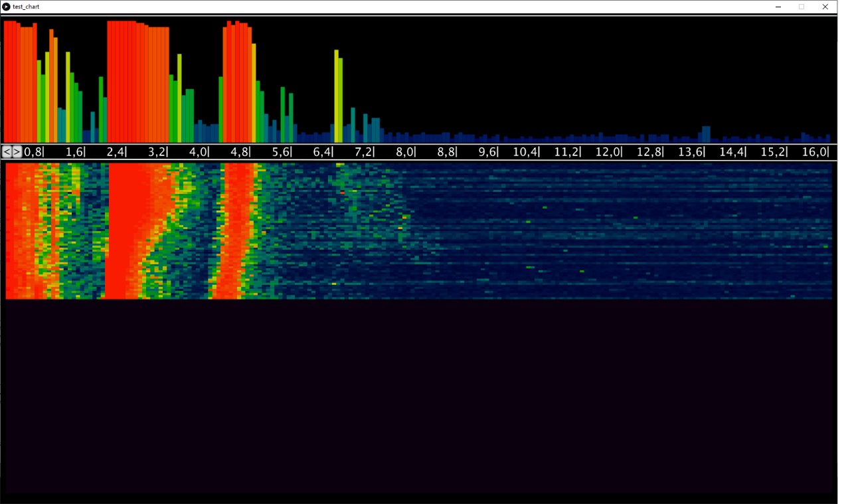Click the 8,8 axis tick label

click(x=446, y=152)
